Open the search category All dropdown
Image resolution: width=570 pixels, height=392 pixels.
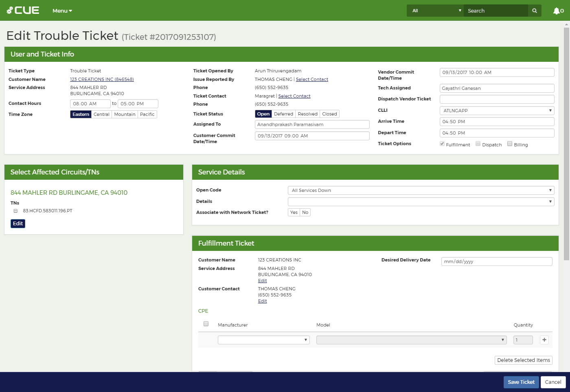click(x=435, y=11)
